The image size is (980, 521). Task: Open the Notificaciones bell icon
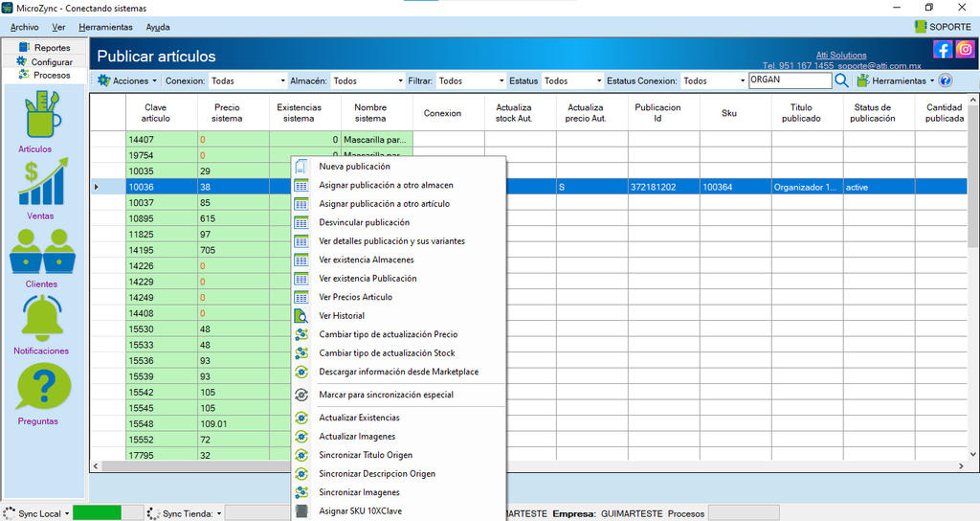coord(42,318)
